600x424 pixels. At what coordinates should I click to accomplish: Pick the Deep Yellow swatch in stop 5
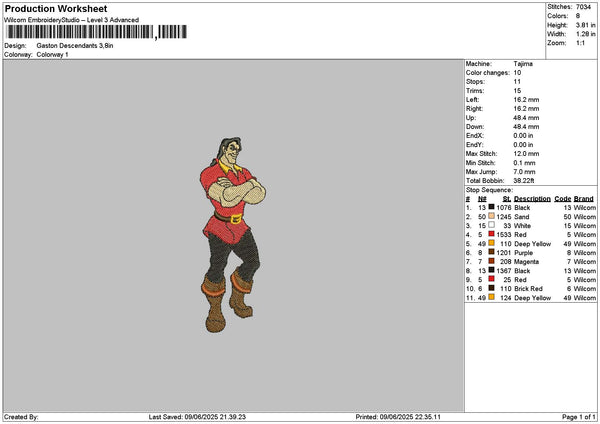491,243
